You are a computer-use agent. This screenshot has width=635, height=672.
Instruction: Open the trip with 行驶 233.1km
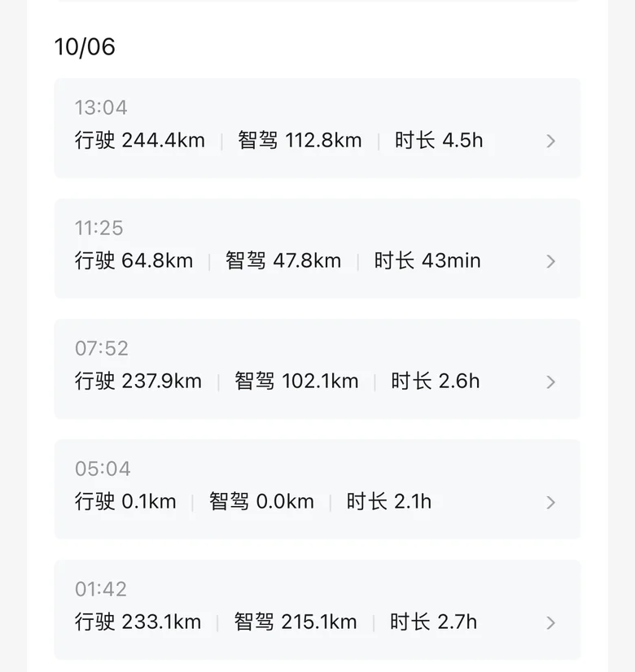click(x=138, y=622)
